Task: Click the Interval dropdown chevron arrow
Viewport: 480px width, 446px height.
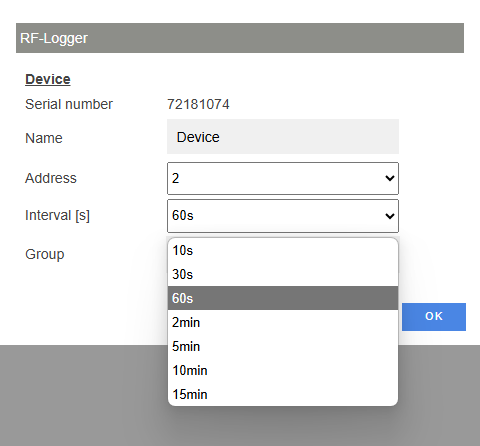Action: [390, 216]
